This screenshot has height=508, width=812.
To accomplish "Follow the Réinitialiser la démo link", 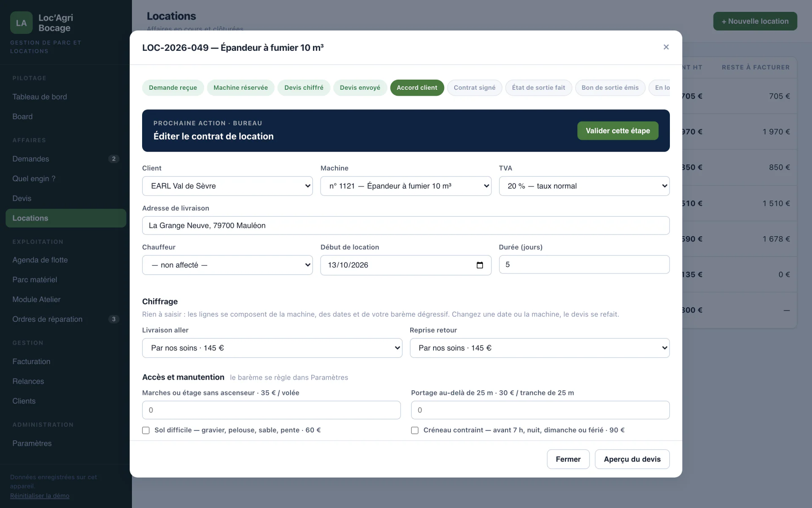I will click(x=40, y=496).
